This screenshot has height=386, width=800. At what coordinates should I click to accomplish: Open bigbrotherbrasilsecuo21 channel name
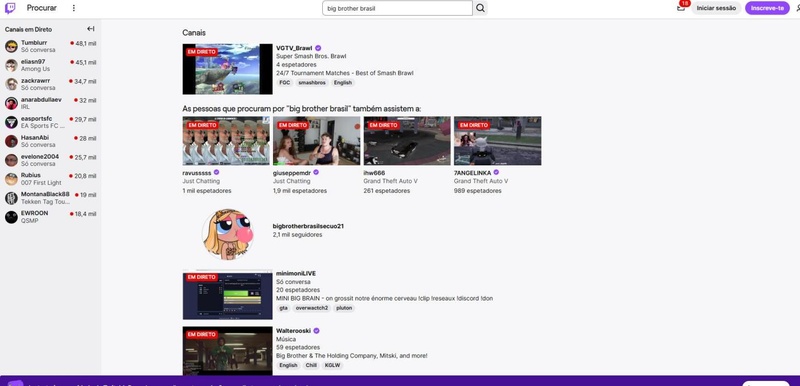click(x=308, y=226)
